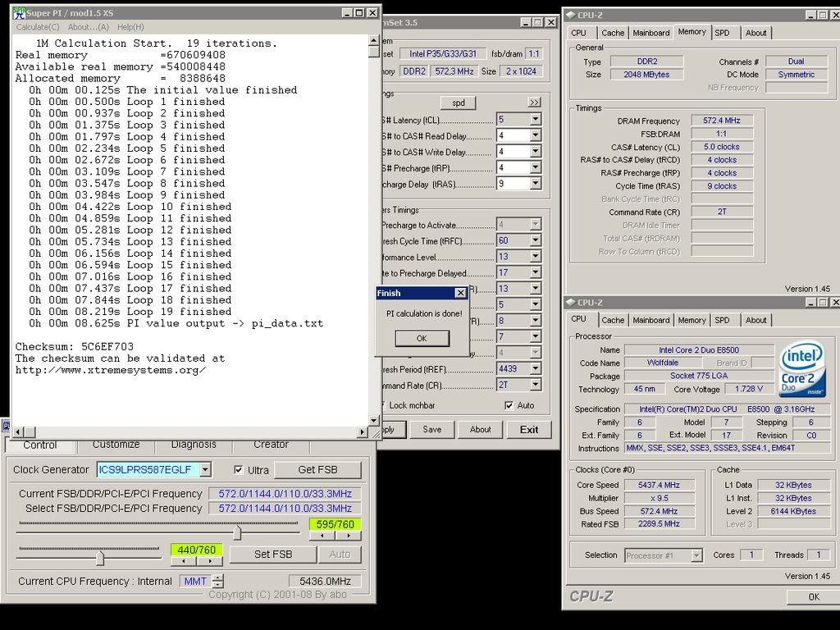Click the lower SetFSB slider thumb

point(99,559)
